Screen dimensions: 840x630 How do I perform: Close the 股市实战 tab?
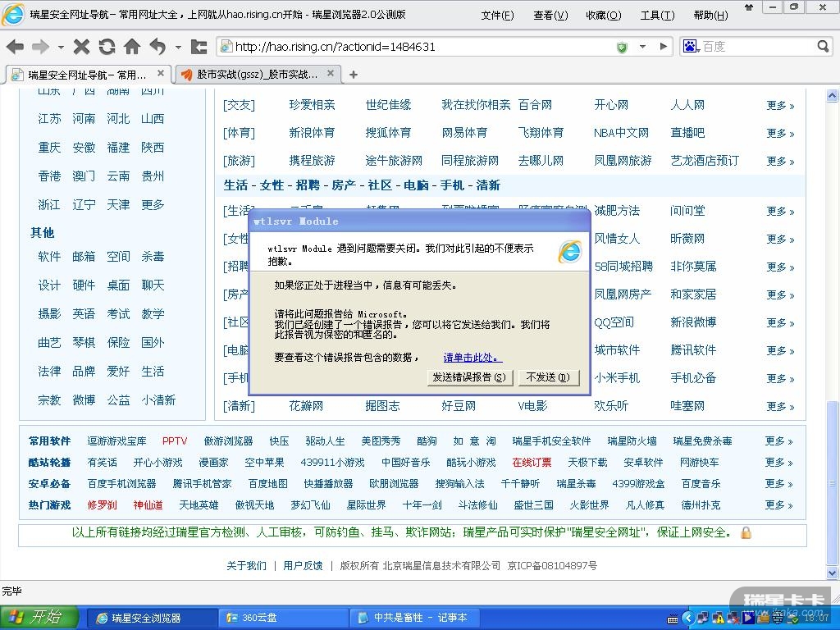coord(331,73)
